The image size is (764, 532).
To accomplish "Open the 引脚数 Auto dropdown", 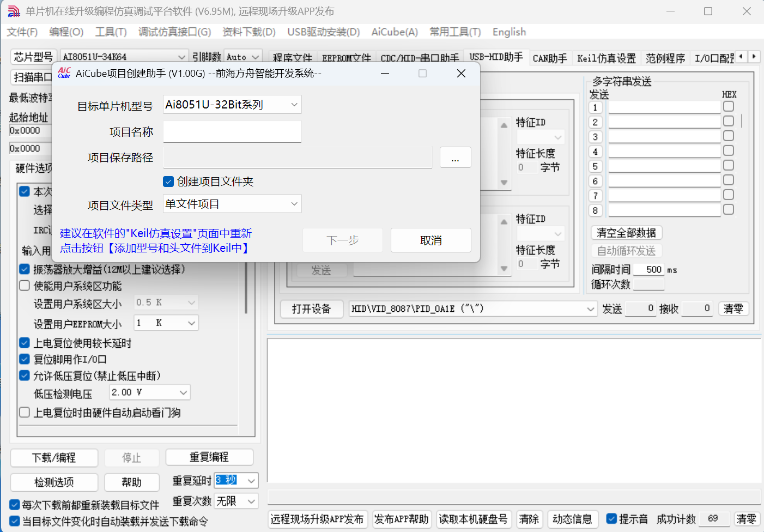I will 255,57.
